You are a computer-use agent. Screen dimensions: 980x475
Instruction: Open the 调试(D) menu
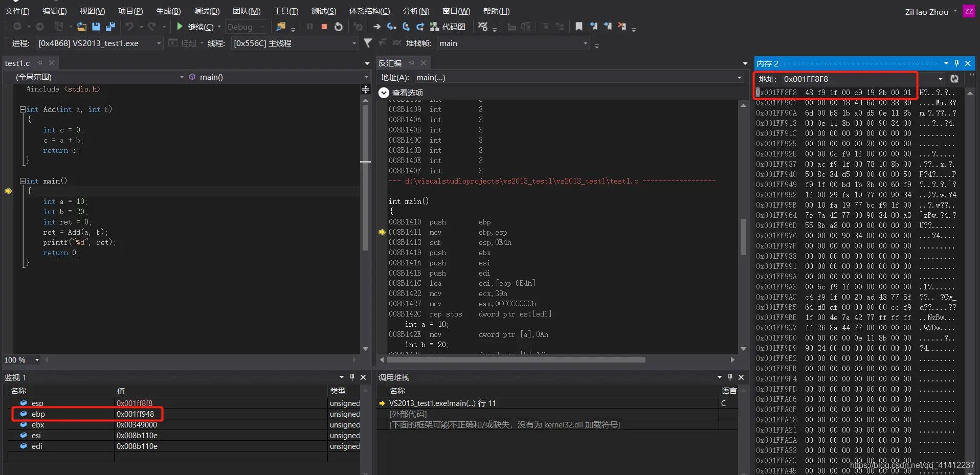(207, 11)
